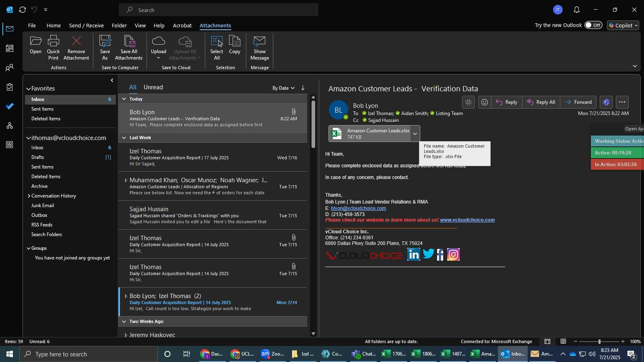Open Task View on taskbar

click(x=187, y=354)
